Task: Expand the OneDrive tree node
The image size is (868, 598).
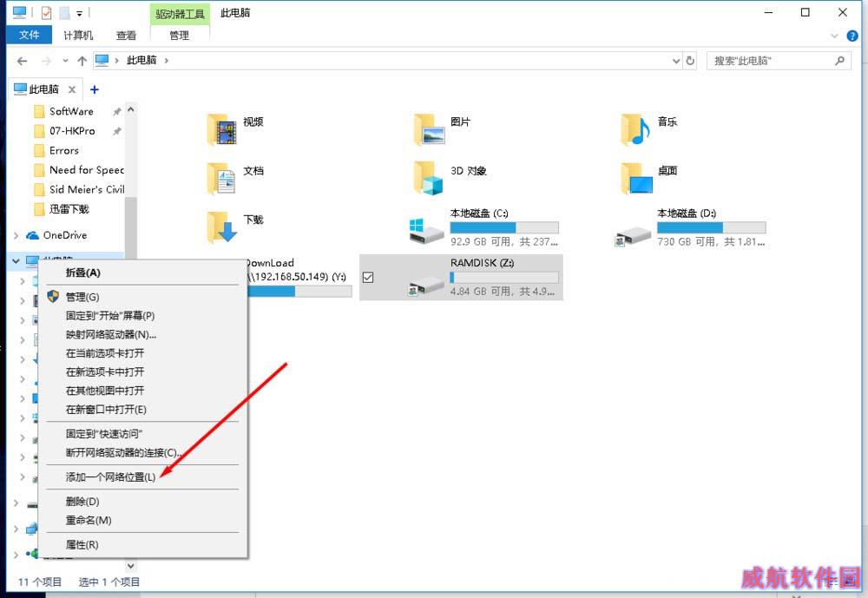Action: [16, 235]
